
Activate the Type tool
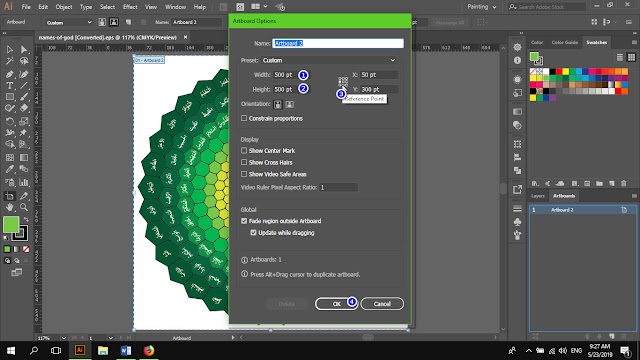(10, 86)
